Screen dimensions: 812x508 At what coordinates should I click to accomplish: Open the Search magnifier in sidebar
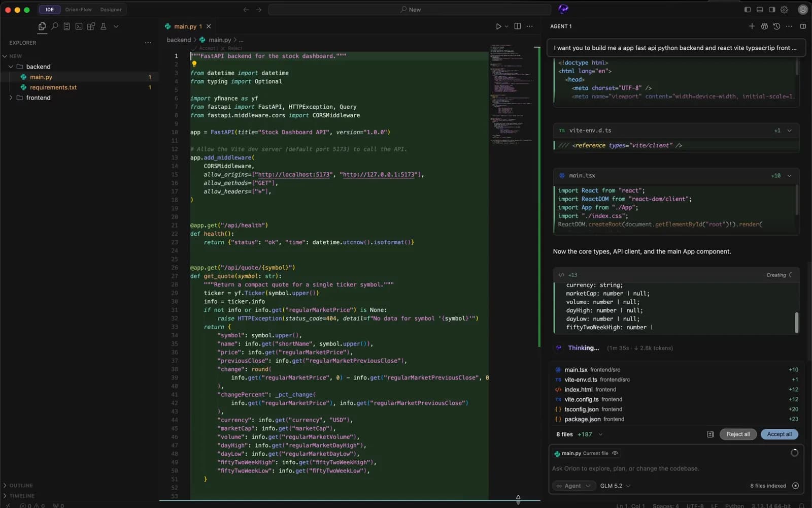coord(55,26)
